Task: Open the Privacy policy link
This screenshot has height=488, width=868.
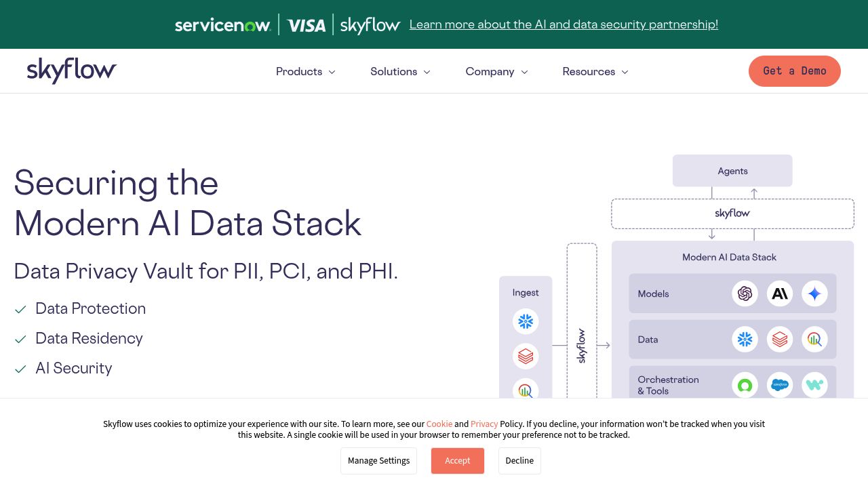Action: tap(484, 424)
